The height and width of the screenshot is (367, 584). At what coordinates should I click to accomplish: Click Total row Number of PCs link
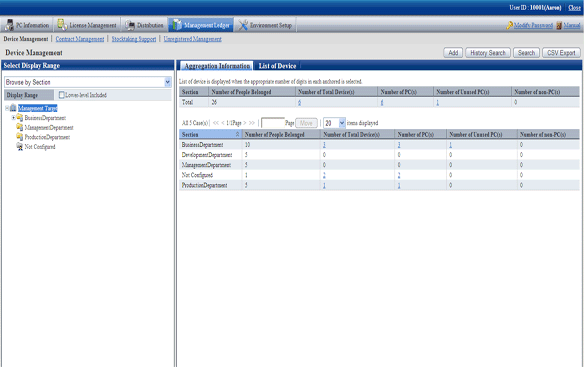(x=382, y=102)
